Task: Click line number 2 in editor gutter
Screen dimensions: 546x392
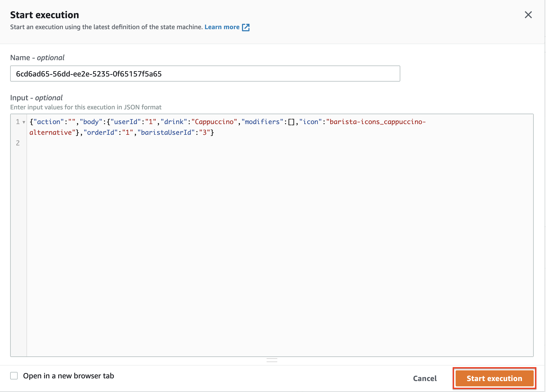Action: (18, 143)
